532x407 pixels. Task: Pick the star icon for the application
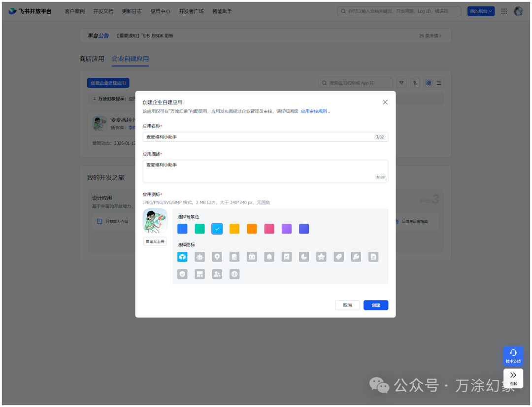321,257
